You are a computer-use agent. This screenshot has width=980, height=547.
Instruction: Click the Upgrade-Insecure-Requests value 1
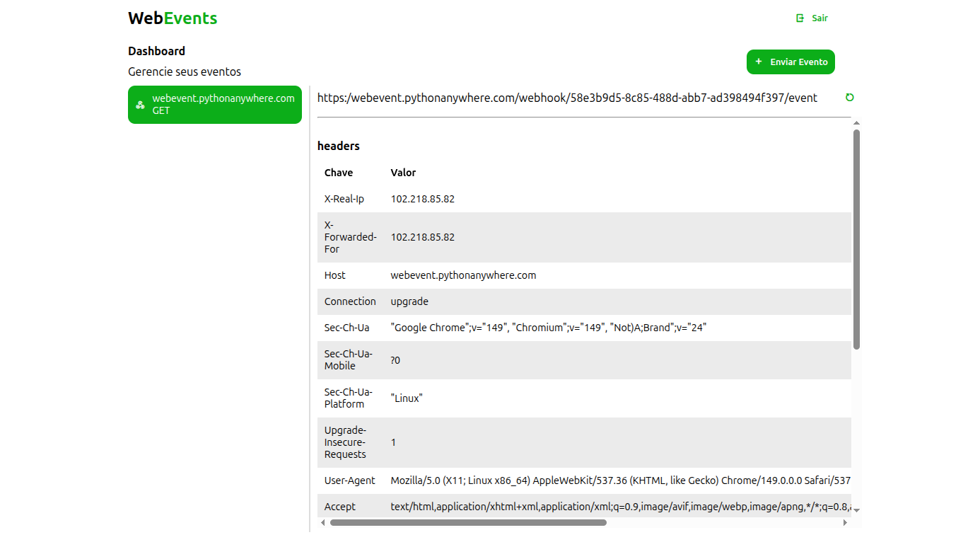[x=394, y=442]
